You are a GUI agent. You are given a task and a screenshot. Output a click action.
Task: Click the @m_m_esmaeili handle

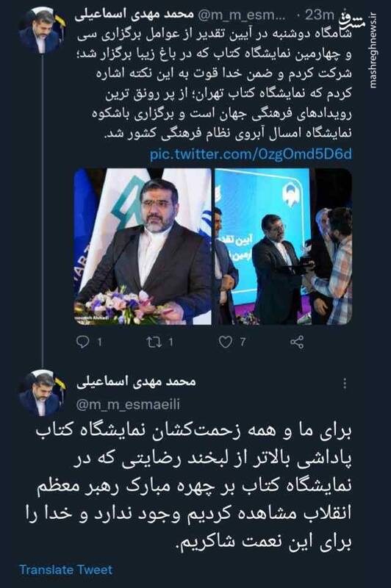tap(128, 405)
